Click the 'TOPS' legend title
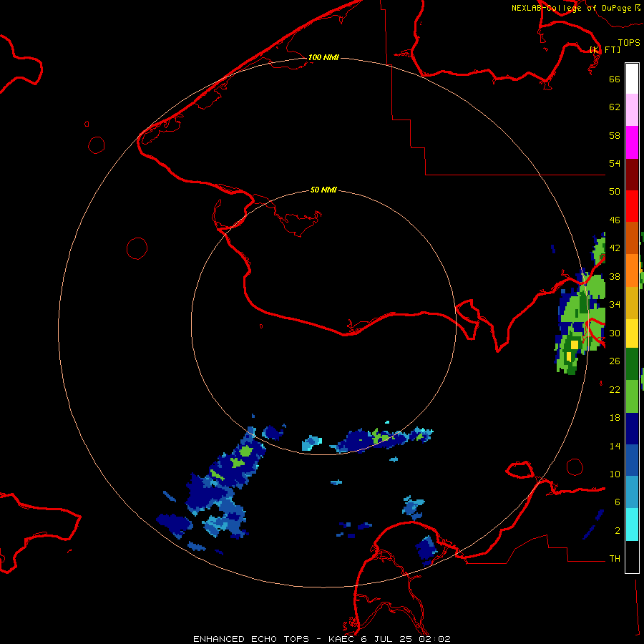 click(629, 42)
